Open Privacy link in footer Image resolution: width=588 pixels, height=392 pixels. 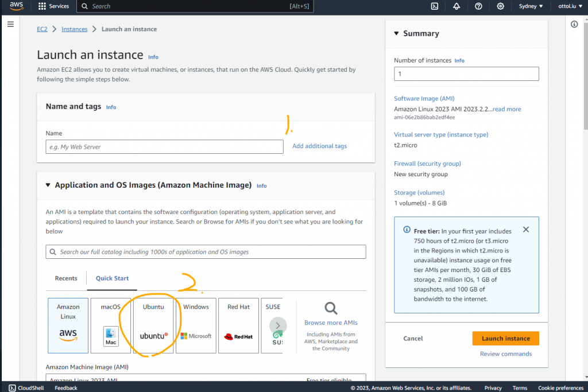[x=493, y=388]
